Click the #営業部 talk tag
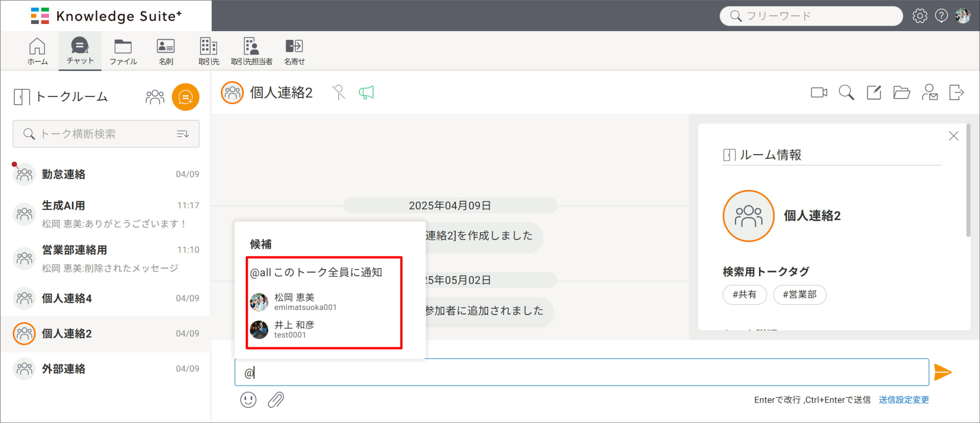The image size is (980, 423). point(800,294)
